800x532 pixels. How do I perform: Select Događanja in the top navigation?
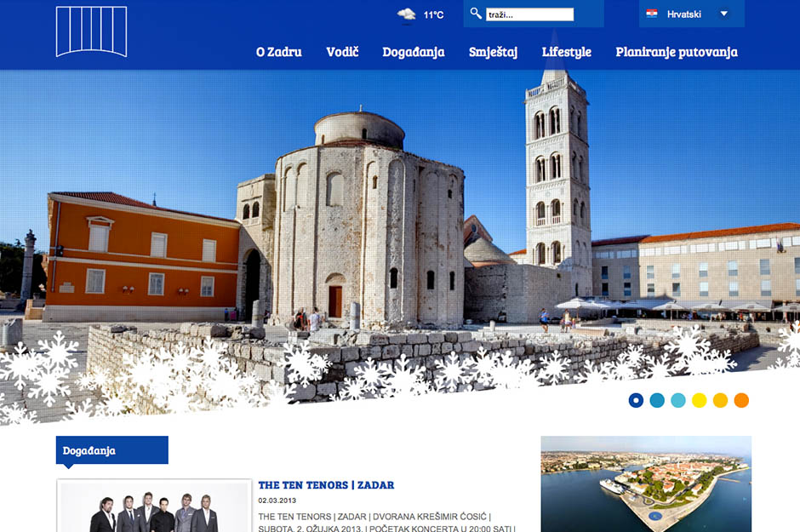coord(414,52)
